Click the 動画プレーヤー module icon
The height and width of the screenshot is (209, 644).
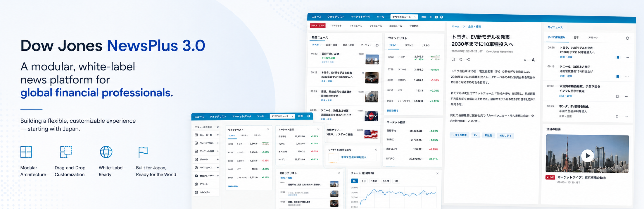[196, 176]
